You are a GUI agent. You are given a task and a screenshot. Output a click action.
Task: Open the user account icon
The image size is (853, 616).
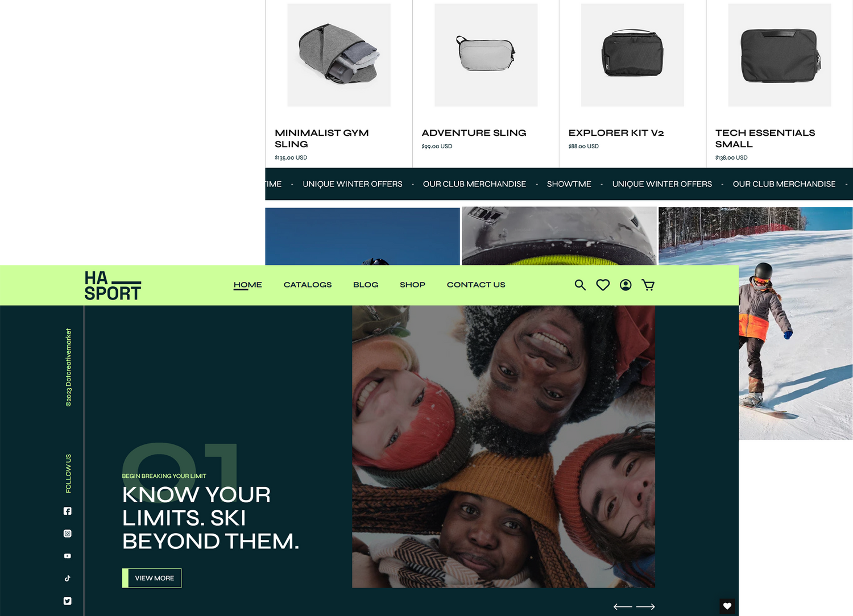click(625, 285)
